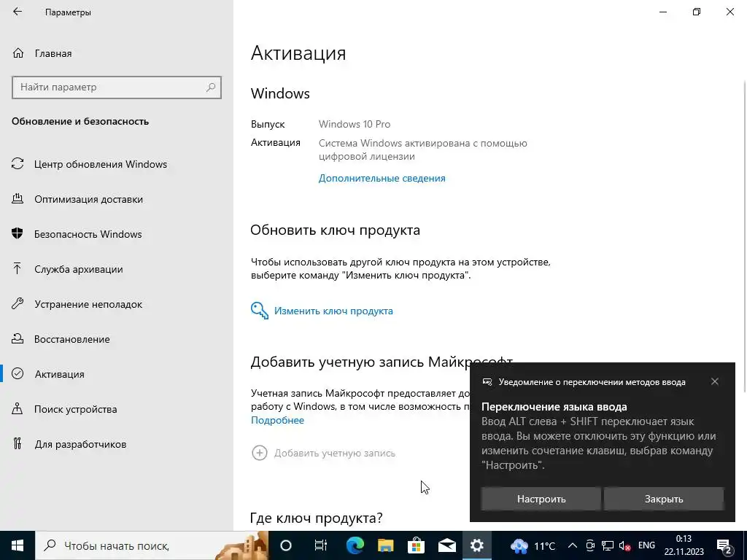Open the clock showing 0:13
747x560 pixels.
point(684,545)
